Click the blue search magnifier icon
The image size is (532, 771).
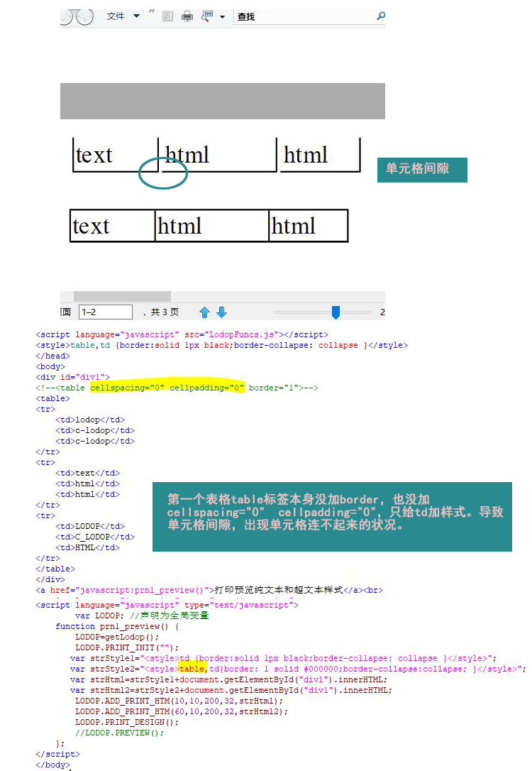381,16
